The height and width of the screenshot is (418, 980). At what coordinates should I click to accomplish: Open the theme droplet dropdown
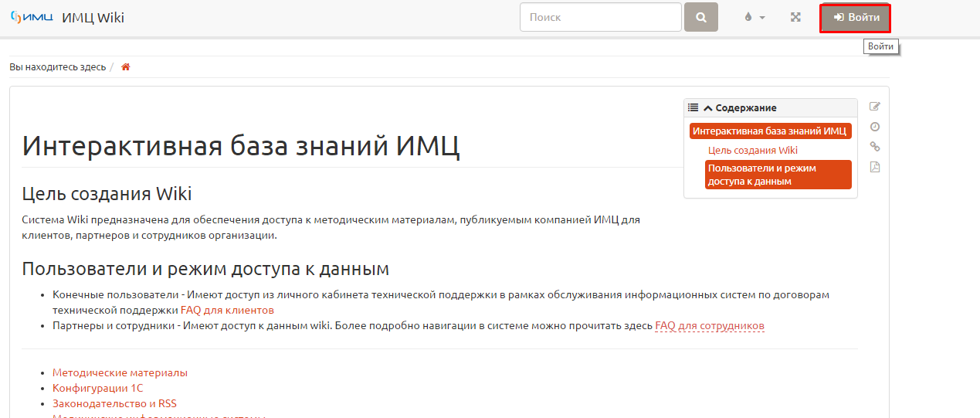[754, 17]
